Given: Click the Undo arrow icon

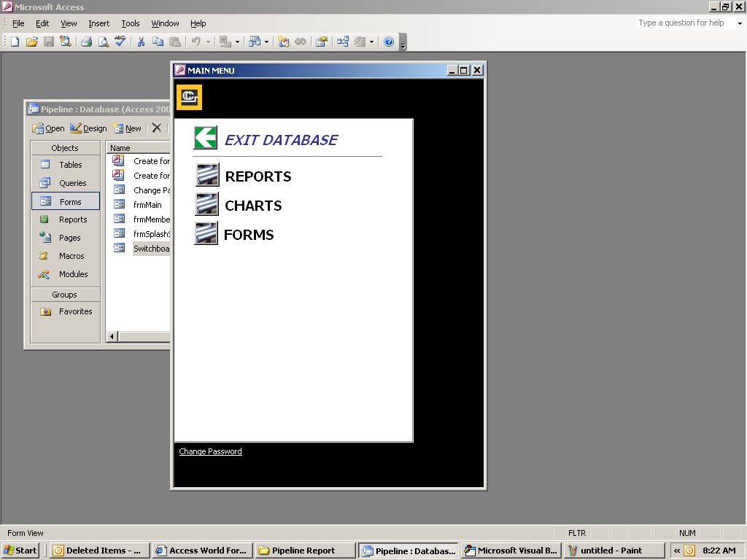Looking at the screenshot, I should click(196, 42).
